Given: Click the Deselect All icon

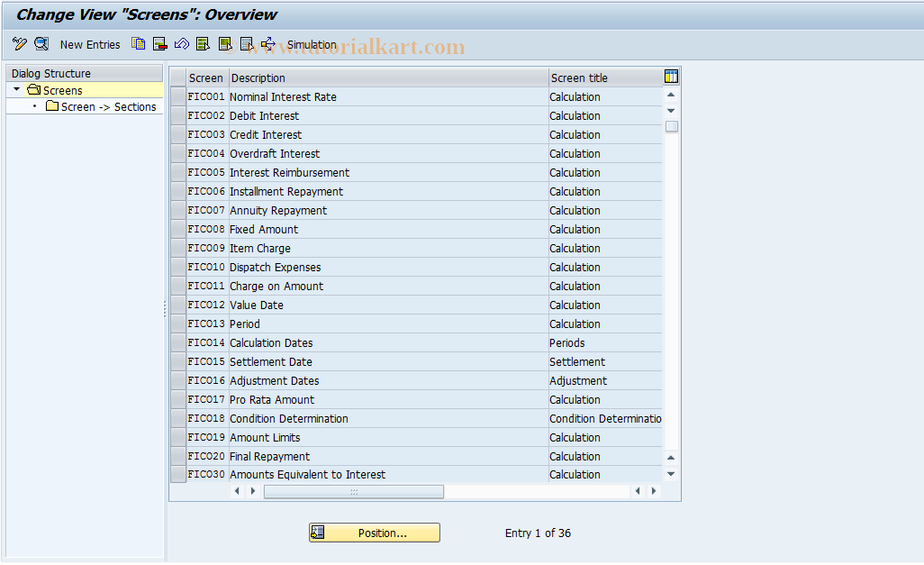Looking at the screenshot, I should tap(247, 43).
